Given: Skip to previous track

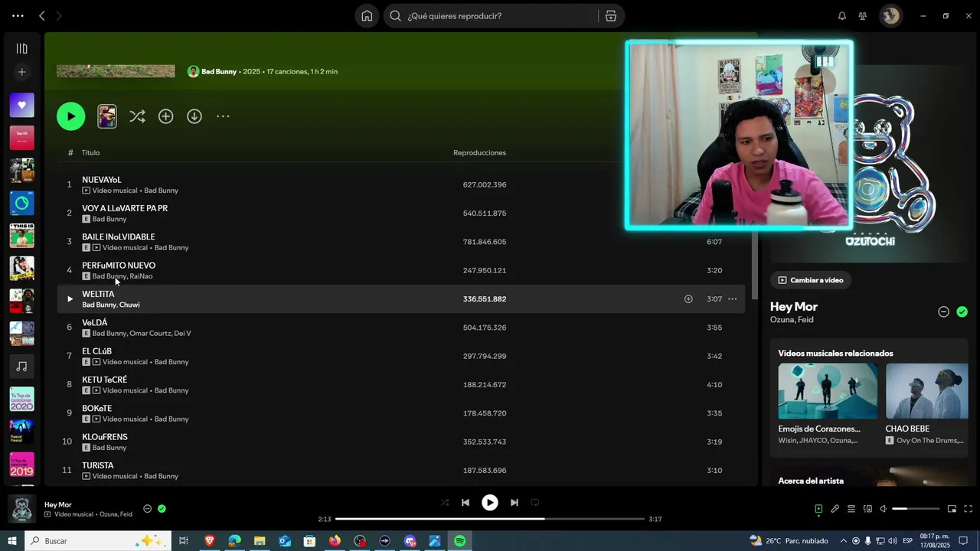Looking at the screenshot, I should [465, 503].
